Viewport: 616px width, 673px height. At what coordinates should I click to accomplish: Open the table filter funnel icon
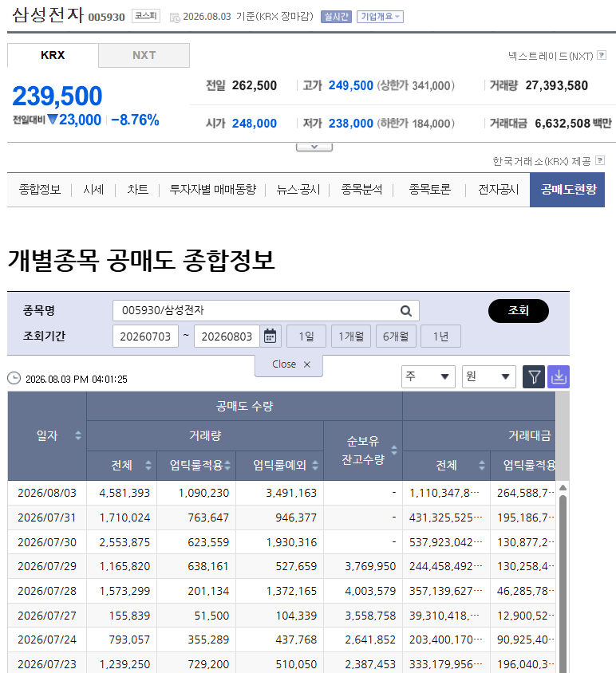point(534,377)
